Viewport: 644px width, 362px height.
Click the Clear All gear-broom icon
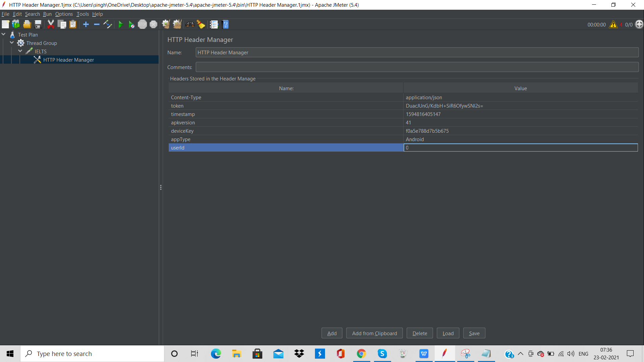tap(177, 24)
